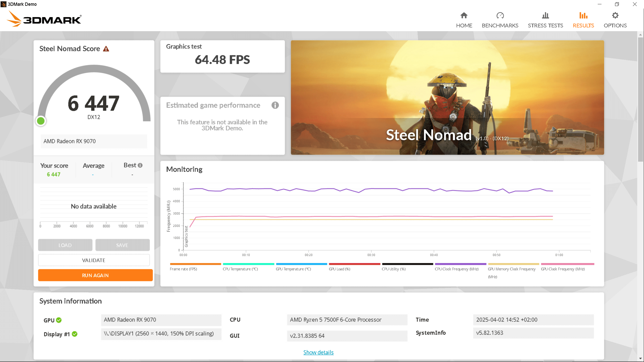Click the Display #1 green checkmark icon

point(75,334)
